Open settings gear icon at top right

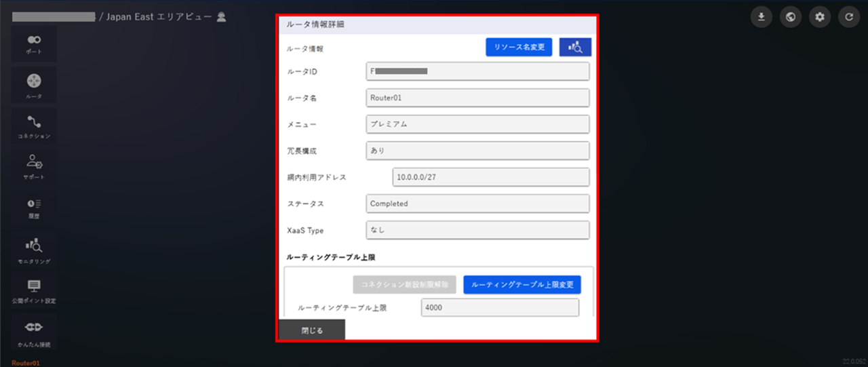(x=820, y=17)
